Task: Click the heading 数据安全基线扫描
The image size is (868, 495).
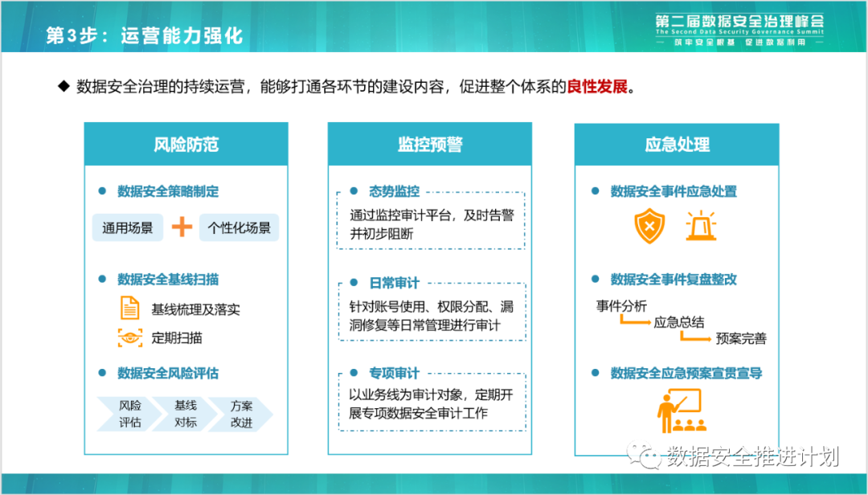Action: pos(168,280)
